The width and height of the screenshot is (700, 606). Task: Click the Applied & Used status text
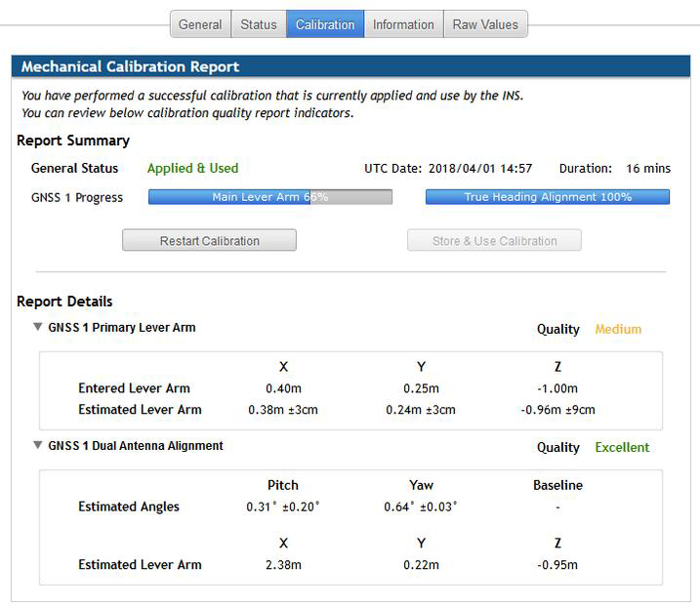pos(192,168)
